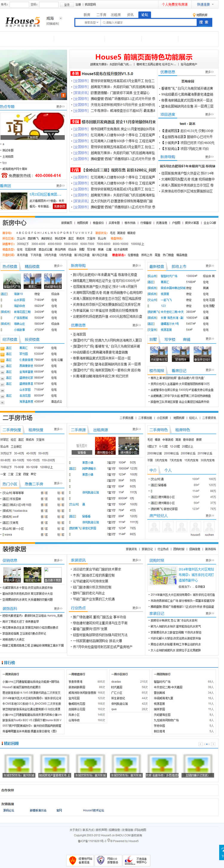Expand 更多 in 优惠信息 top panel
The image size is (224, 868).
tap(209, 72)
